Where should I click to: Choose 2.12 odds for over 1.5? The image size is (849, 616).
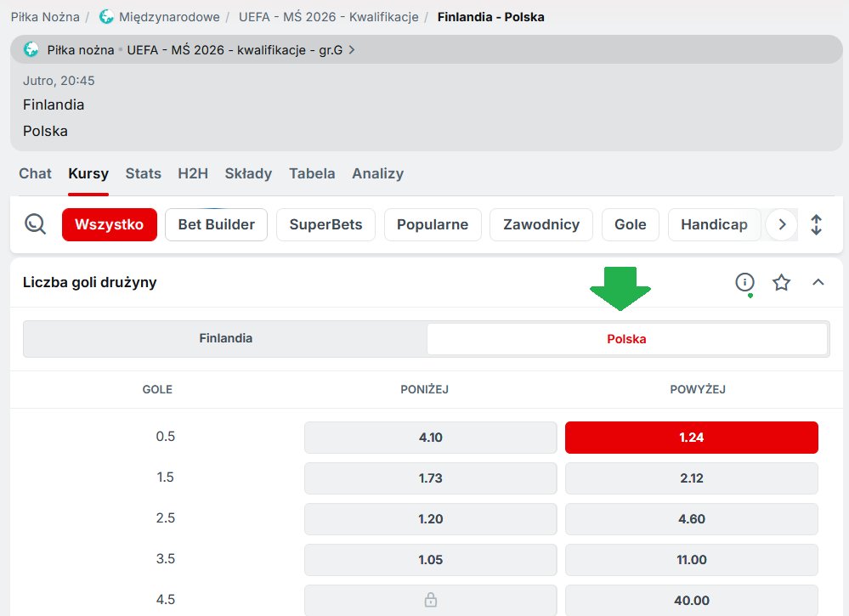(x=691, y=478)
